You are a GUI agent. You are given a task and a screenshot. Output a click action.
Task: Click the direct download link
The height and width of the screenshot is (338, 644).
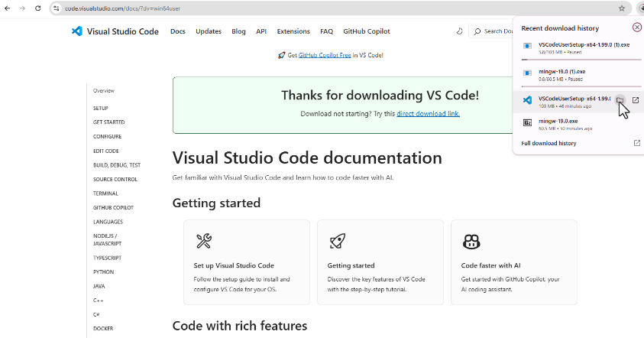428,114
